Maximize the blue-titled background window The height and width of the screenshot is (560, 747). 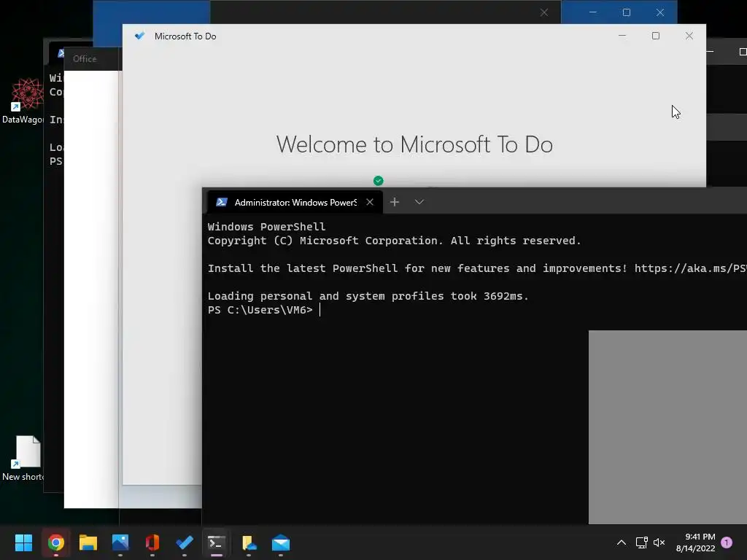pos(627,12)
